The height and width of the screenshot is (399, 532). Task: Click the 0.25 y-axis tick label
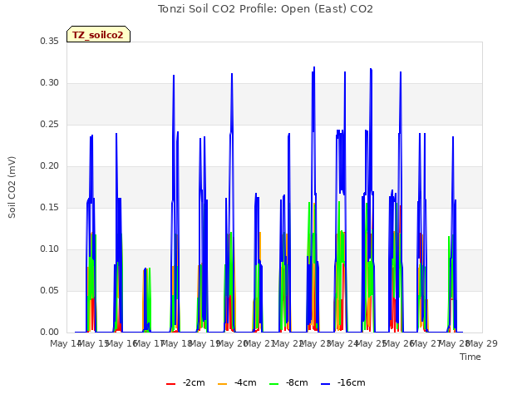coord(49,124)
